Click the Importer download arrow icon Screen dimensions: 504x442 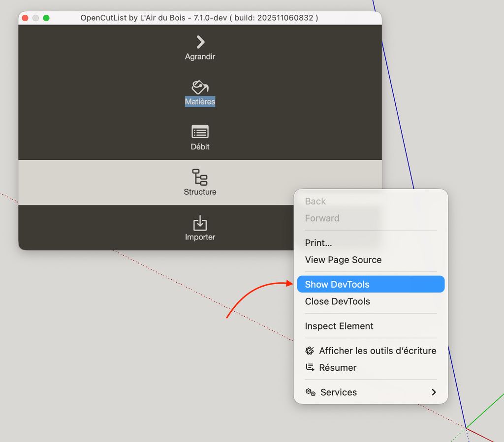tap(200, 223)
